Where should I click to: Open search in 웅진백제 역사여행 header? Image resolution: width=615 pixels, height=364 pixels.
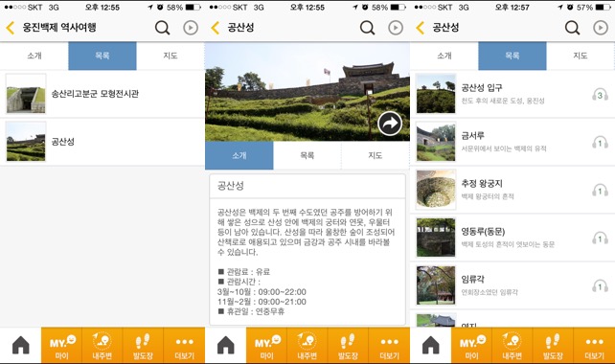click(162, 28)
